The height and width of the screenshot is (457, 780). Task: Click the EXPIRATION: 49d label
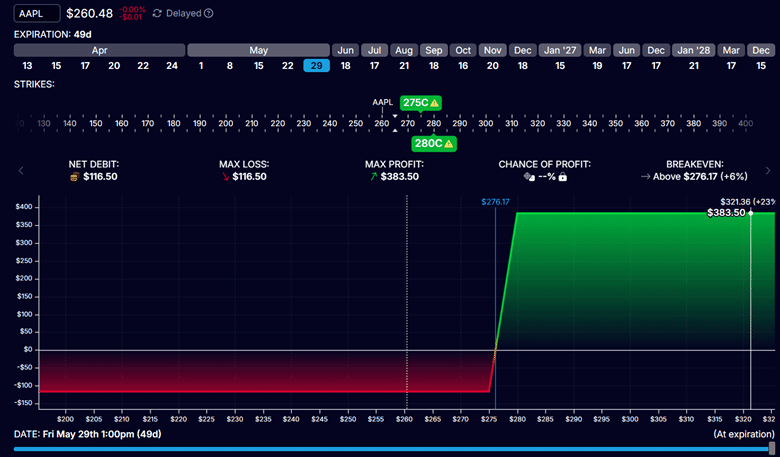click(53, 34)
